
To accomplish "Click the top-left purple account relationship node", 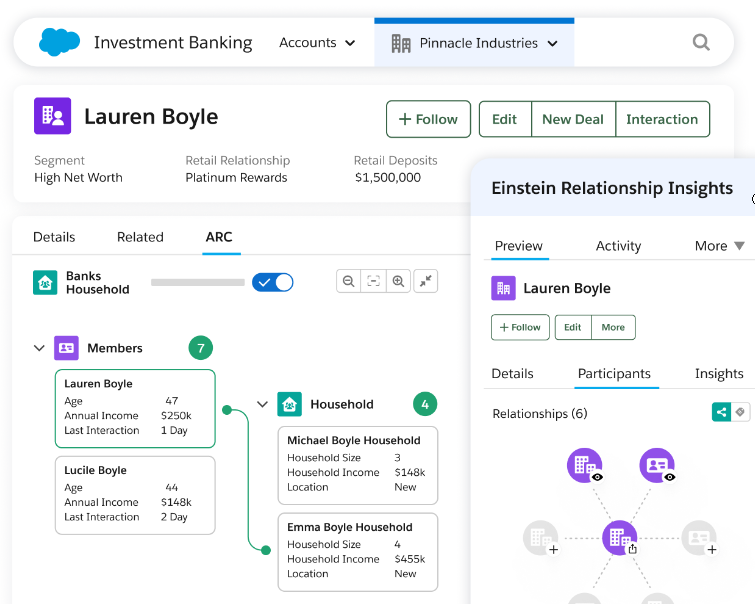I will tap(584, 465).
